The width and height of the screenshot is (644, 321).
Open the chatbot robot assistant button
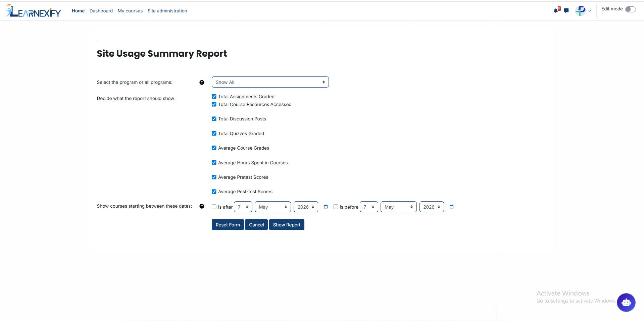point(626,303)
